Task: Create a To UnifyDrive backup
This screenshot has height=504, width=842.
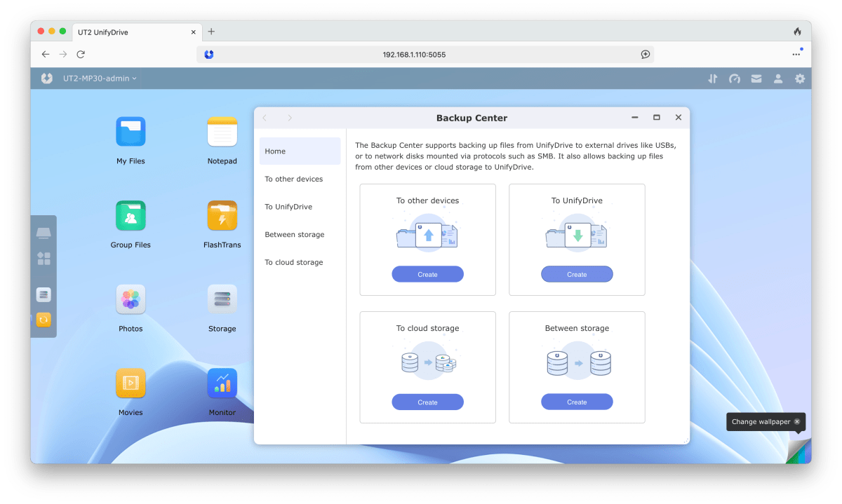Action: pos(577,274)
